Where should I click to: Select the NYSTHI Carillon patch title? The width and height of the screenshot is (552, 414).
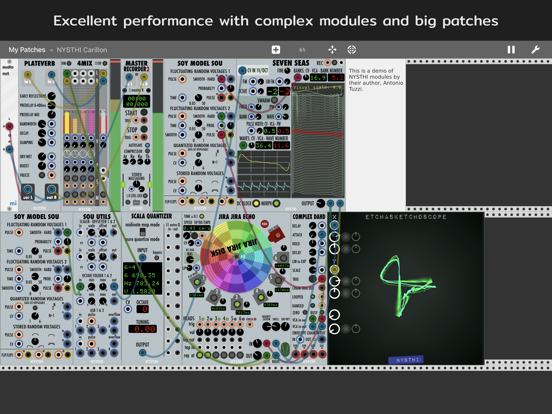pos(82,50)
